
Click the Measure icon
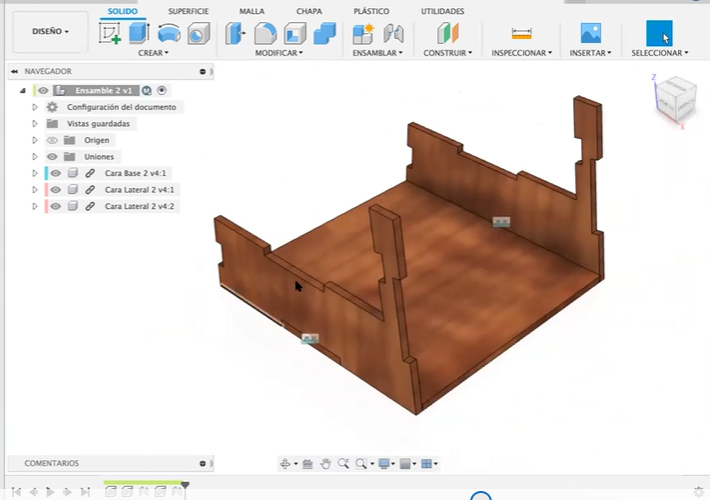pos(522,33)
